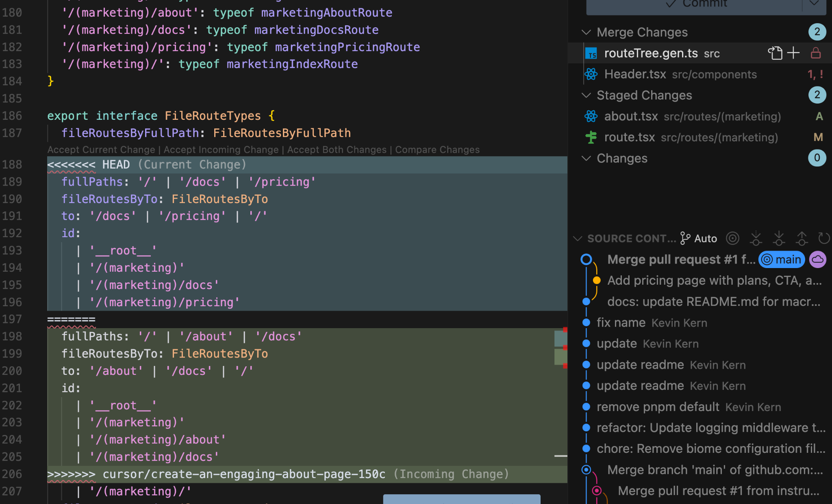Open staged file about.tsx
Screen dimensions: 832x504
click(x=631, y=117)
